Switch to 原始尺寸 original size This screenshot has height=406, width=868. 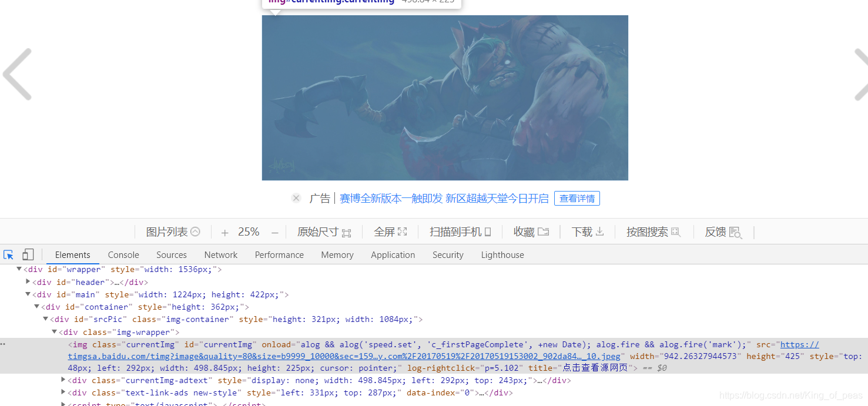point(324,232)
